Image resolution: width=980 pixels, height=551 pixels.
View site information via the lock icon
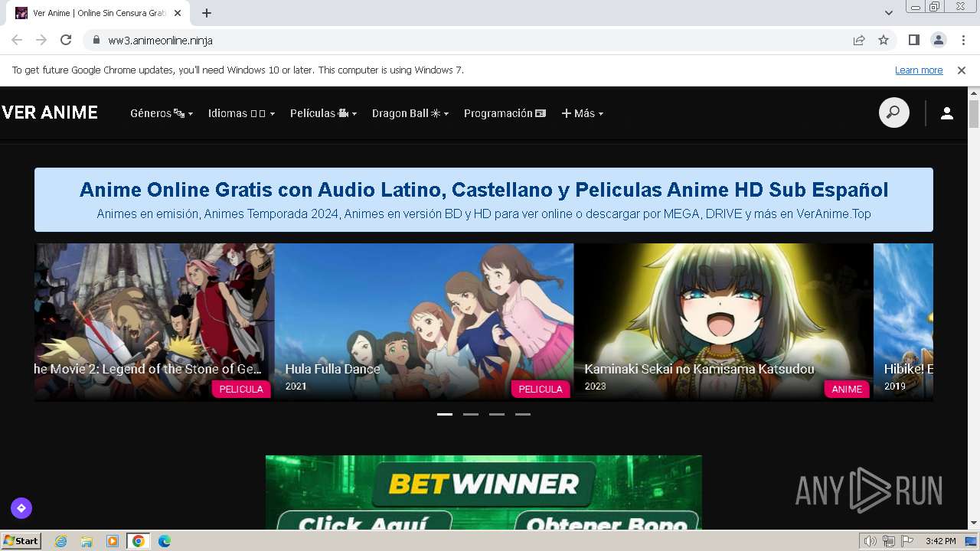click(96, 40)
